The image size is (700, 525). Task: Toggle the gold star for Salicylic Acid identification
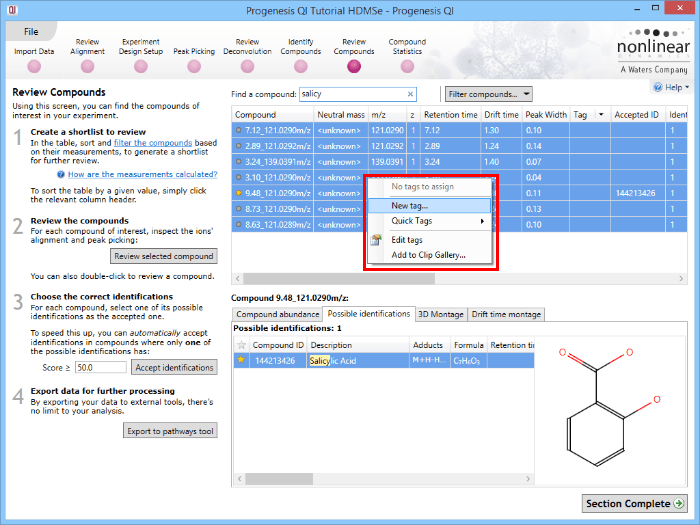(x=241, y=360)
